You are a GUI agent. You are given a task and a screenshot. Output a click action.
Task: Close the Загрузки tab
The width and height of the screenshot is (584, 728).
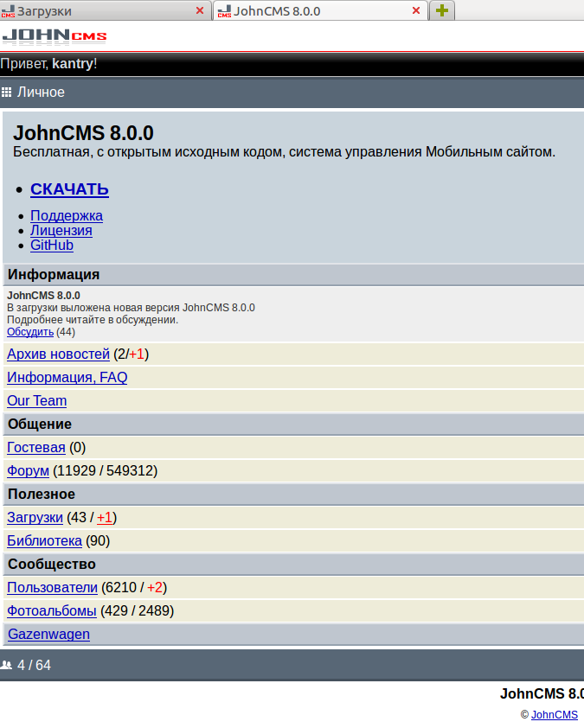pos(200,10)
